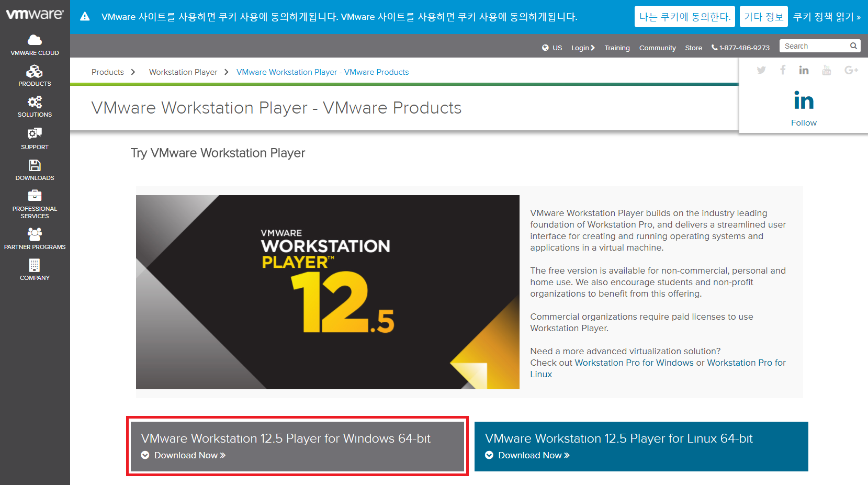Open the Community link
This screenshot has width=868, height=485.
click(x=657, y=48)
